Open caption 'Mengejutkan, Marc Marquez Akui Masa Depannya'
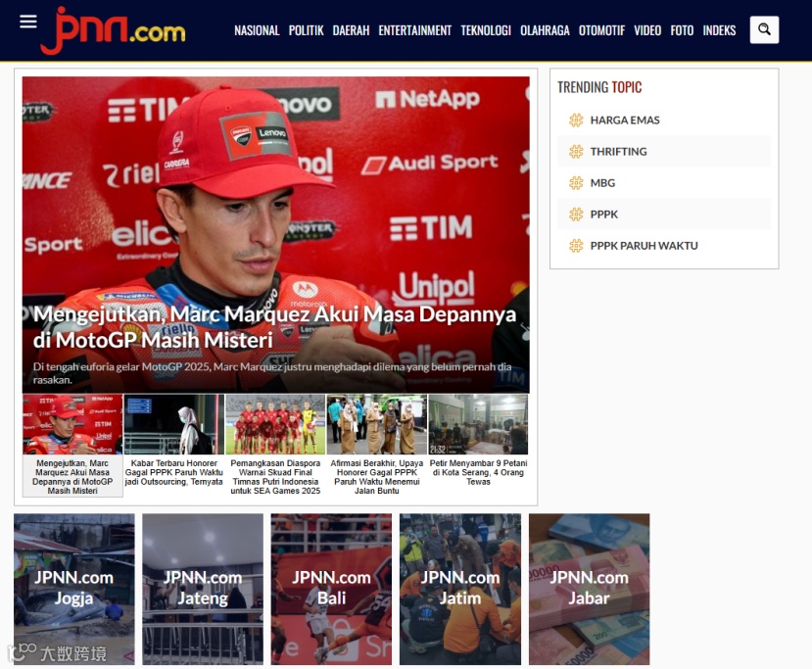Screen dimensions: 812x669 coord(72,477)
